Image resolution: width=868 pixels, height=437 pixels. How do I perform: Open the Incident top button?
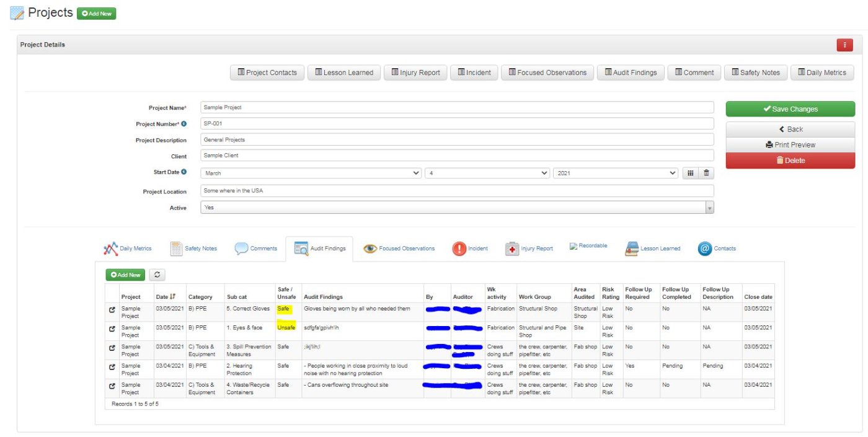coord(474,73)
